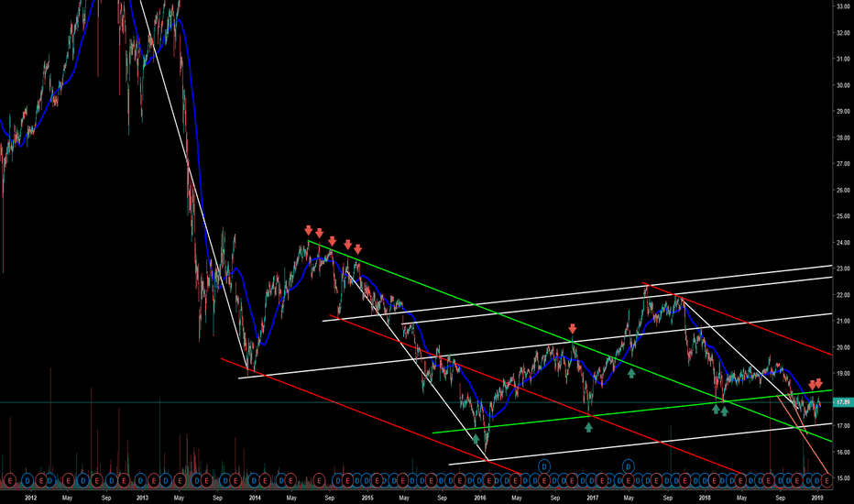Select the single red down arrow at late 2016 peak
The image size is (854, 504).
click(x=573, y=329)
